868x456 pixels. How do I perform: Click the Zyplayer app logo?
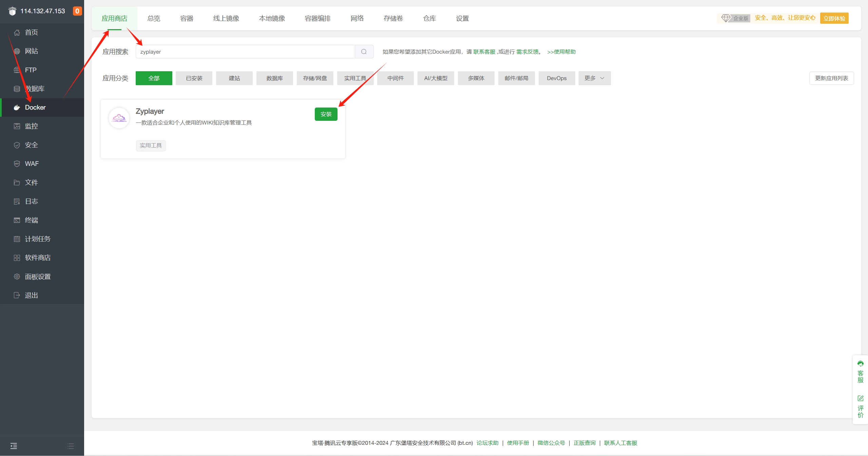tap(119, 118)
